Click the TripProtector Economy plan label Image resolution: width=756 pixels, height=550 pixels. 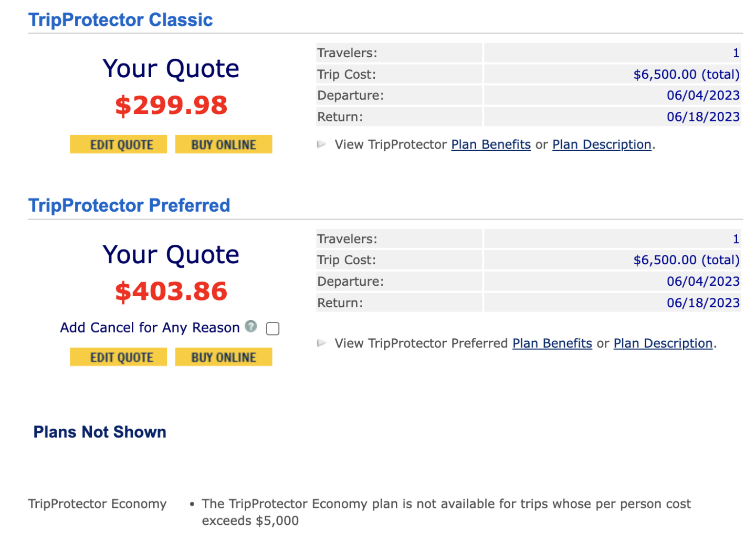(x=97, y=504)
